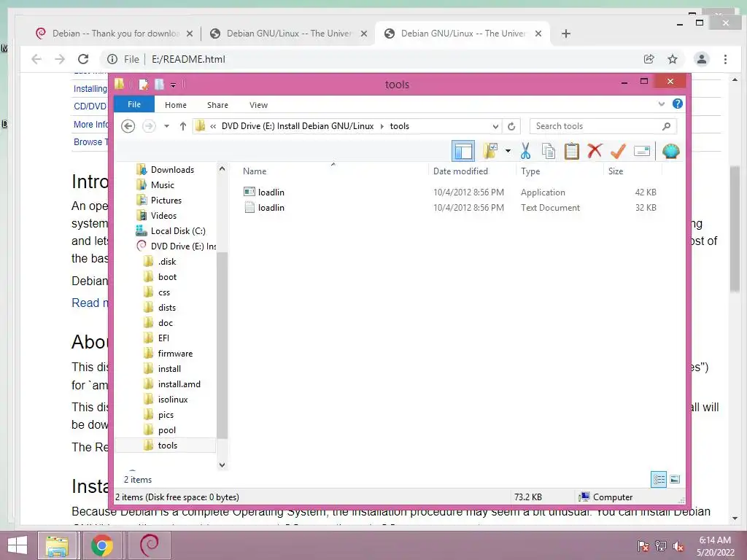Switch to Debian Thank you for download tab

coord(115,34)
